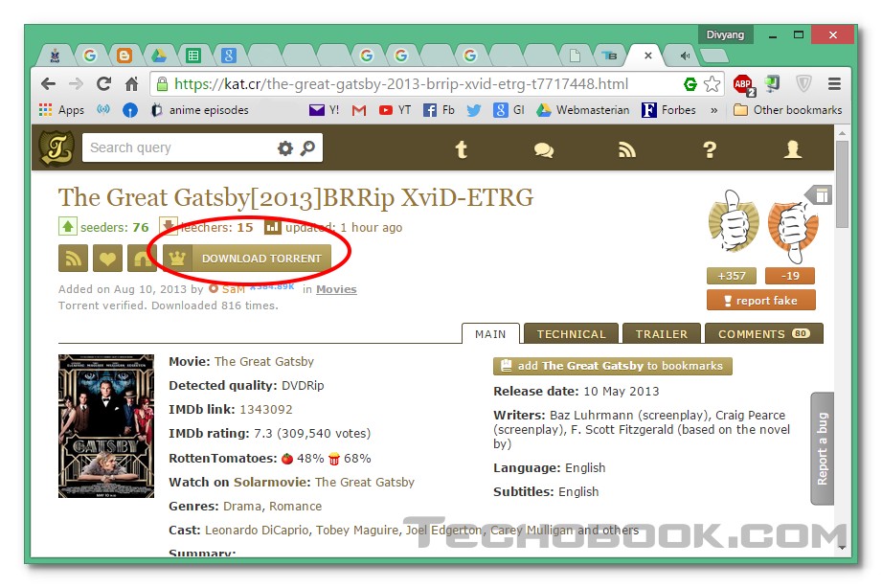
Task: Click the browser Forward arrow
Action: [76, 84]
